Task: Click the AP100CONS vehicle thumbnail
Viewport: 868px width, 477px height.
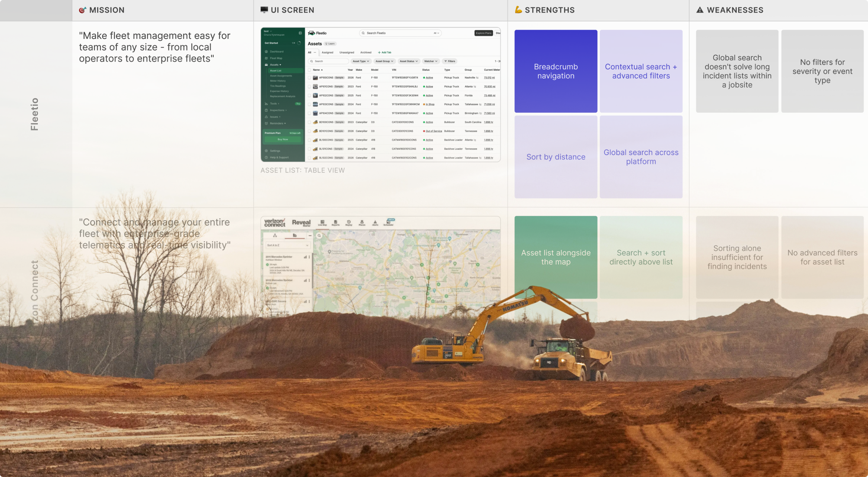Action: click(315, 78)
